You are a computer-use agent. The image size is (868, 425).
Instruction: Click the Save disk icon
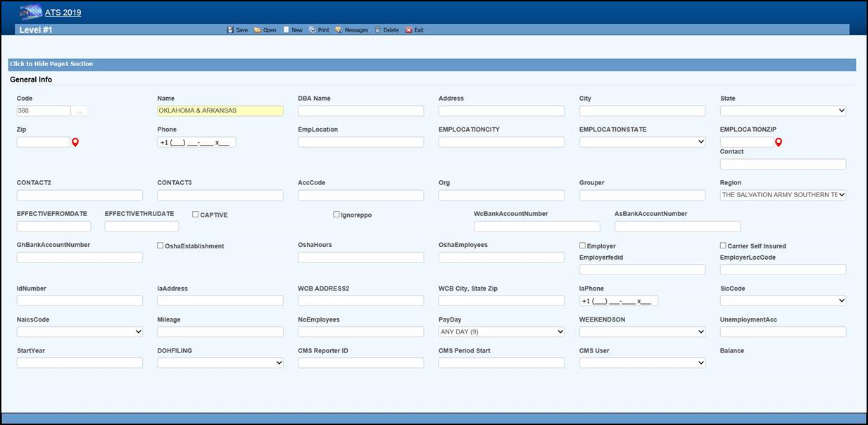coord(230,30)
